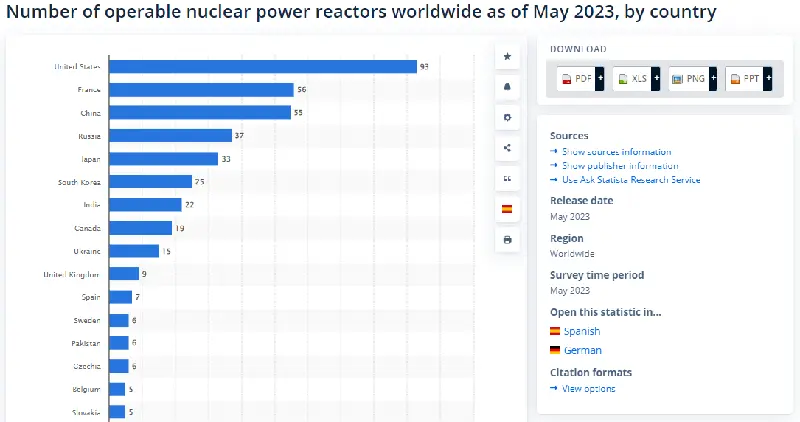The height and width of the screenshot is (422, 800).
Task: Expand citation formats View options
Action: pos(588,388)
